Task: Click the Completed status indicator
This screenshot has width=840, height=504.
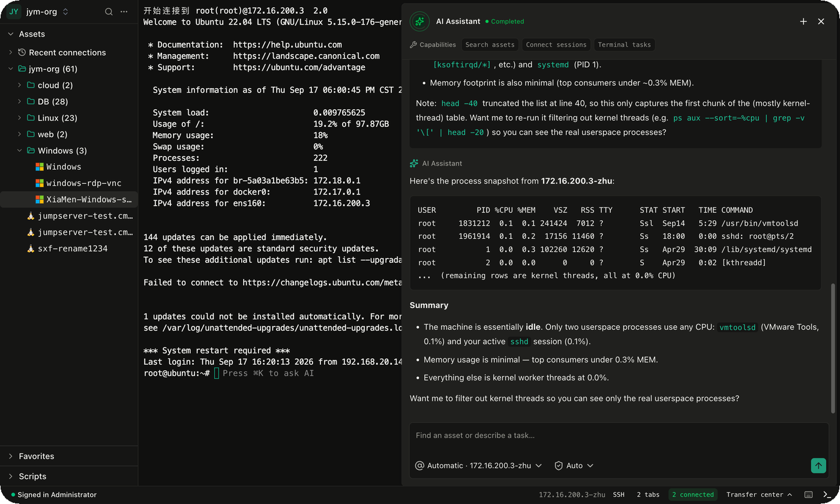Action: (505, 21)
